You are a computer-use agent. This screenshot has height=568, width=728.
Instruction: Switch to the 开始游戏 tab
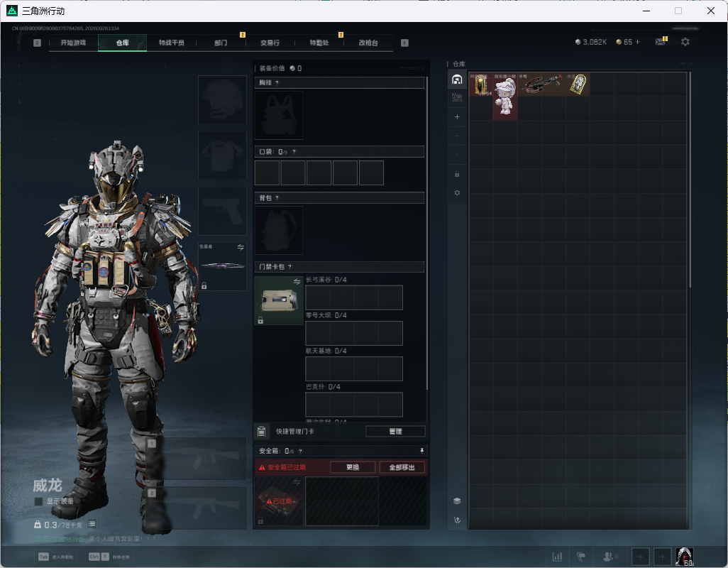click(73, 43)
